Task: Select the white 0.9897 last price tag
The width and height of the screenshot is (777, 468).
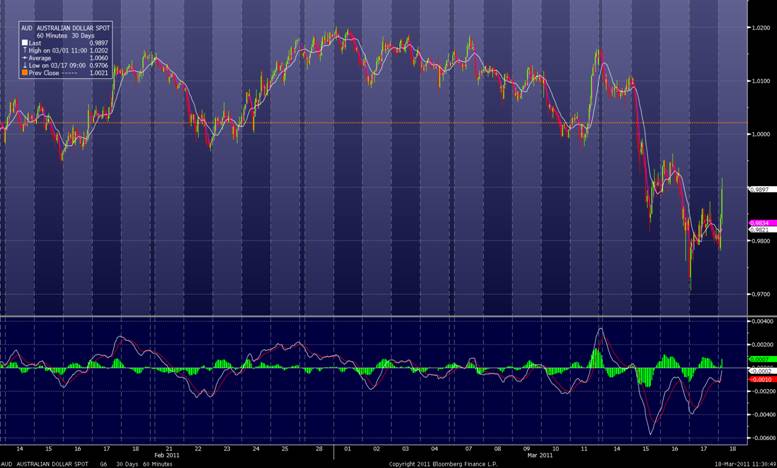Action: click(761, 188)
